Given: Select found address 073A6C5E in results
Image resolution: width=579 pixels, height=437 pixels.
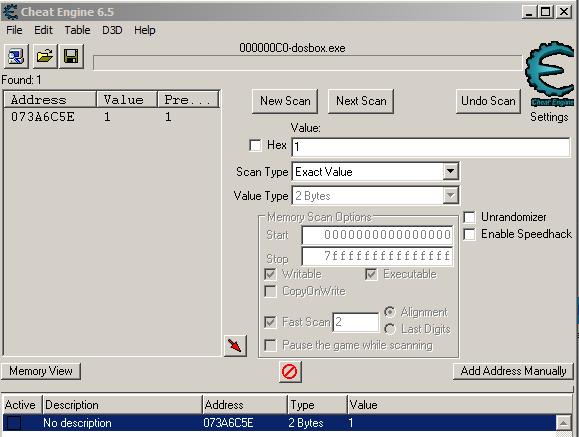Looking at the screenshot, I should pos(112,117).
